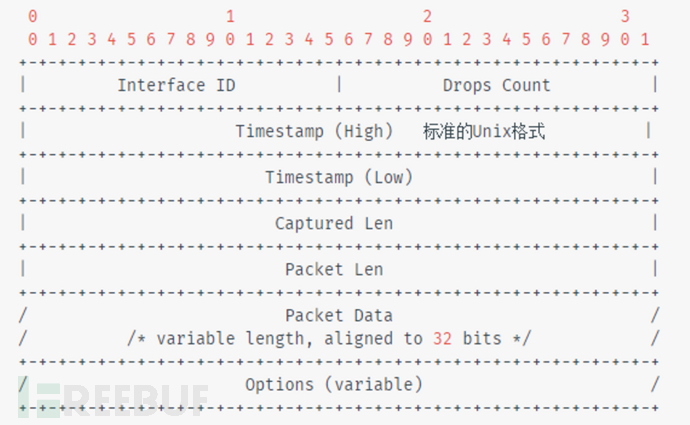Select the Timestamp (High) text
Image resolution: width=690 pixels, height=425 pixels.
[x=309, y=131]
